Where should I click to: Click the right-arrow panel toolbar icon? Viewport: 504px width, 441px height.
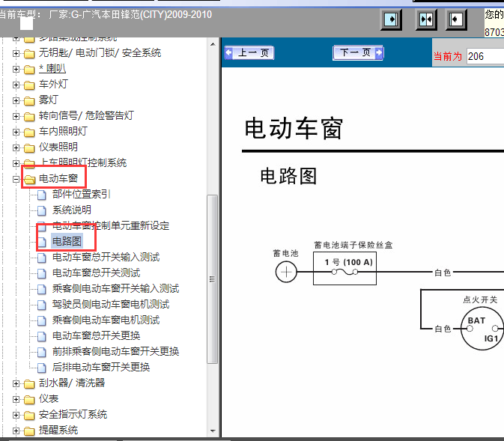391,19
